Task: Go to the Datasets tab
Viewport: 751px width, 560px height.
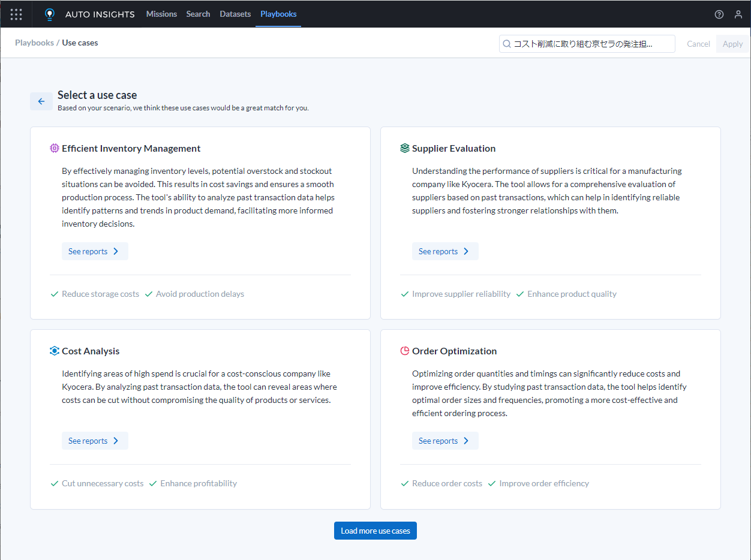Action: [x=235, y=14]
